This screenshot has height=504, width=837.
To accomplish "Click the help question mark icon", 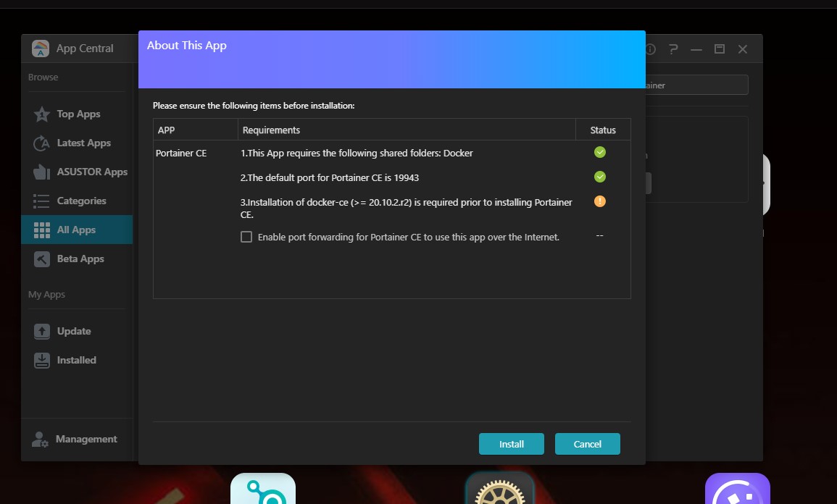I will point(673,49).
